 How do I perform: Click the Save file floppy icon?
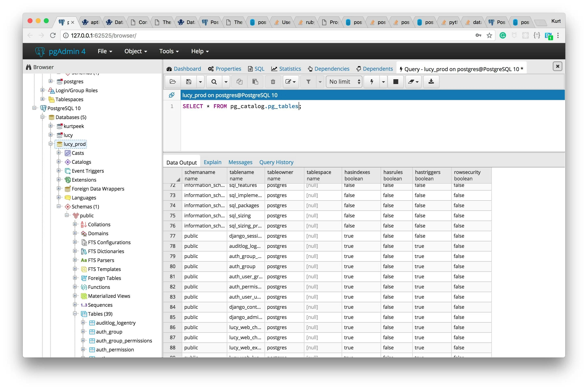pyautogui.click(x=188, y=82)
